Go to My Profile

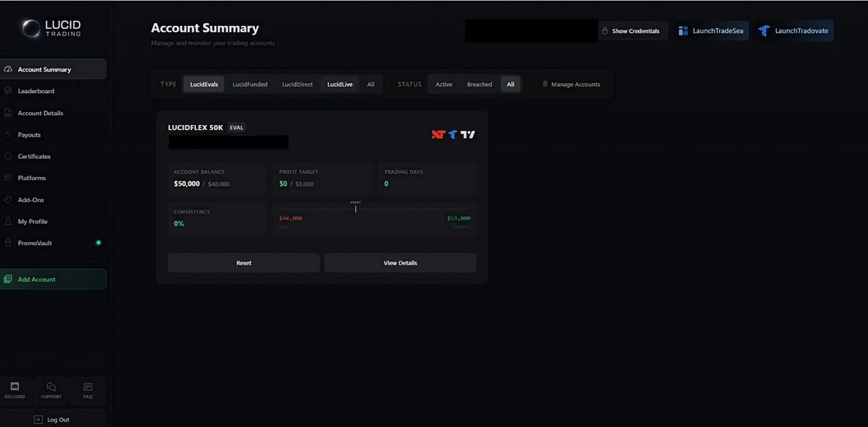(x=53, y=221)
